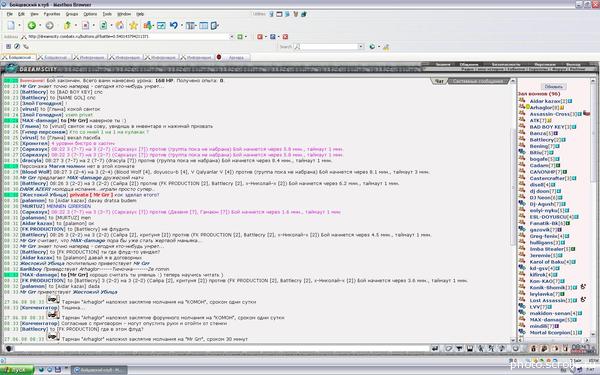Click the yellow Up arrow icon
The image size is (600, 375).
tap(67, 26)
